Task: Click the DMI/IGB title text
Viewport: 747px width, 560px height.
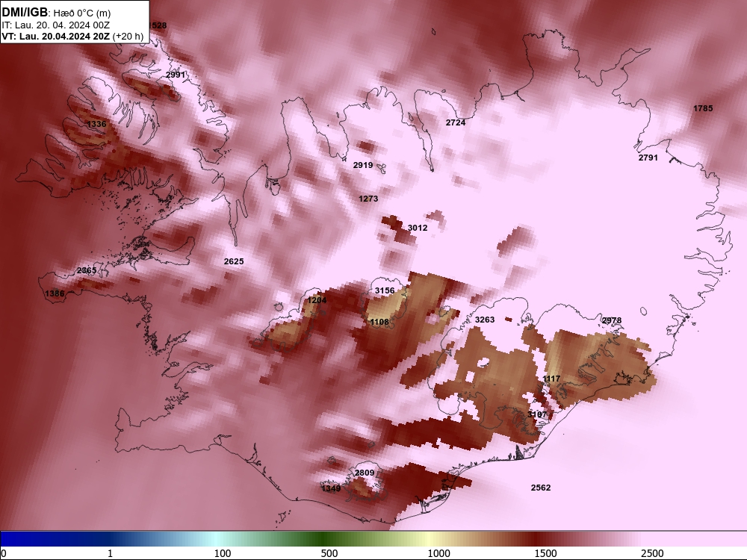Action: click(x=25, y=12)
